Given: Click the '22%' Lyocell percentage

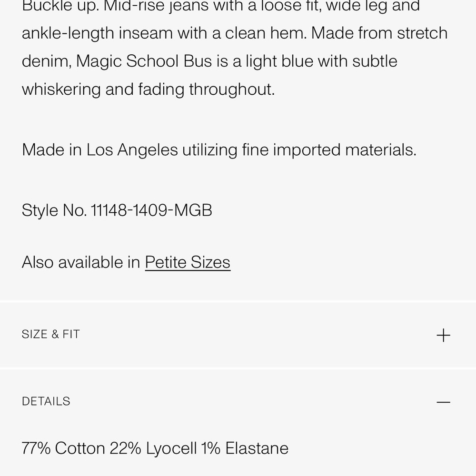Looking at the screenshot, I should (x=125, y=448).
